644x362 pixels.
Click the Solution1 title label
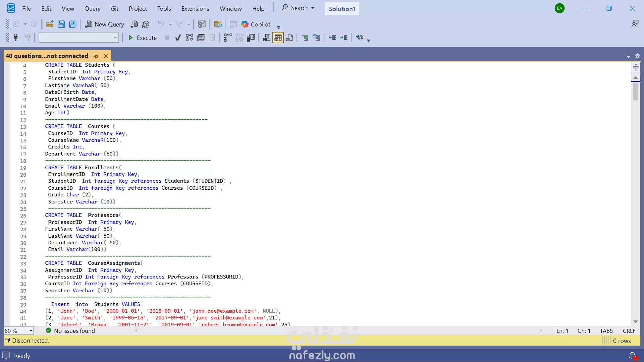[342, 9]
